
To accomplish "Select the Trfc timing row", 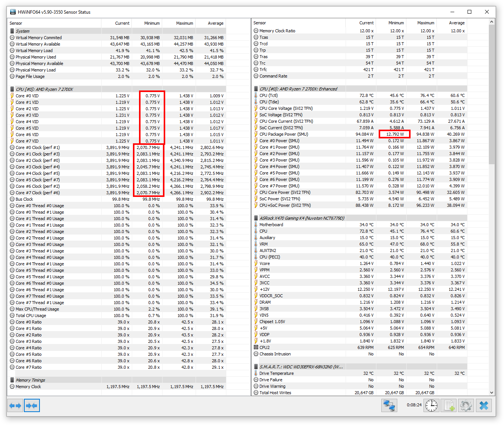I will coord(360,70).
